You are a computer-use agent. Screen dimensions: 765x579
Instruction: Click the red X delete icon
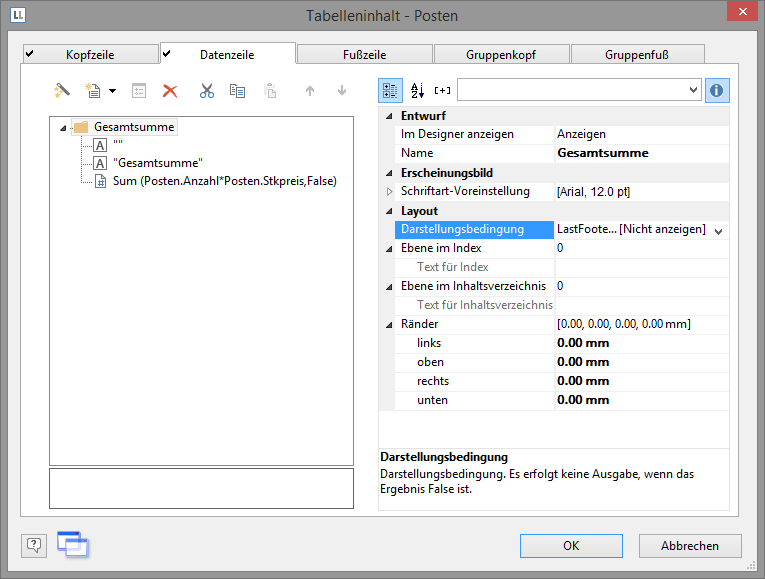point(170,91)
